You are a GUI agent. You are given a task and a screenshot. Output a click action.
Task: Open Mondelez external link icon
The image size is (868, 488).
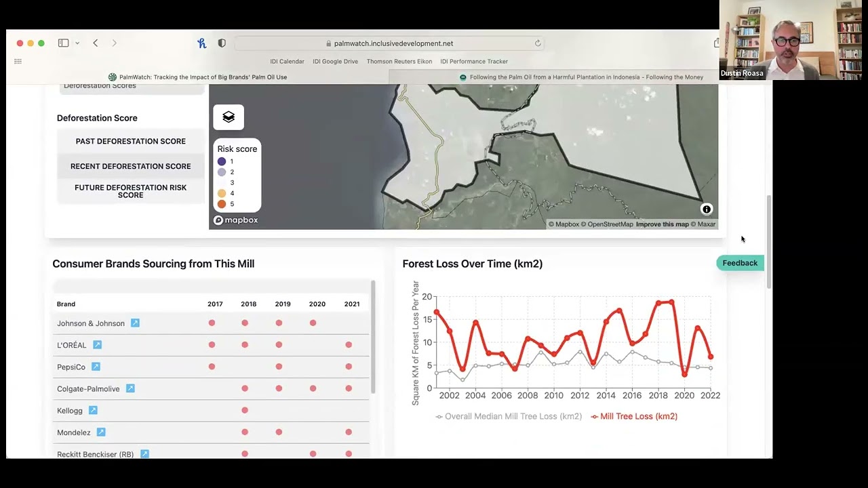coord(101,432)
